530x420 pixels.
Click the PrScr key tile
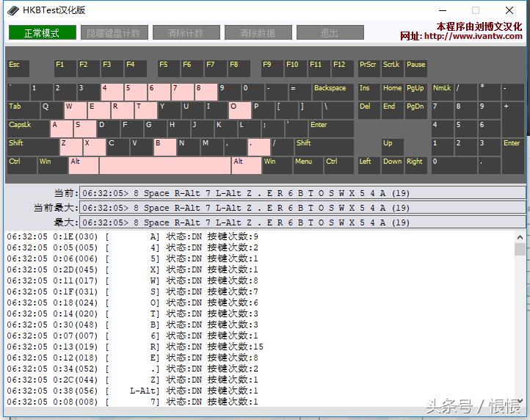[x=369, y=68]
